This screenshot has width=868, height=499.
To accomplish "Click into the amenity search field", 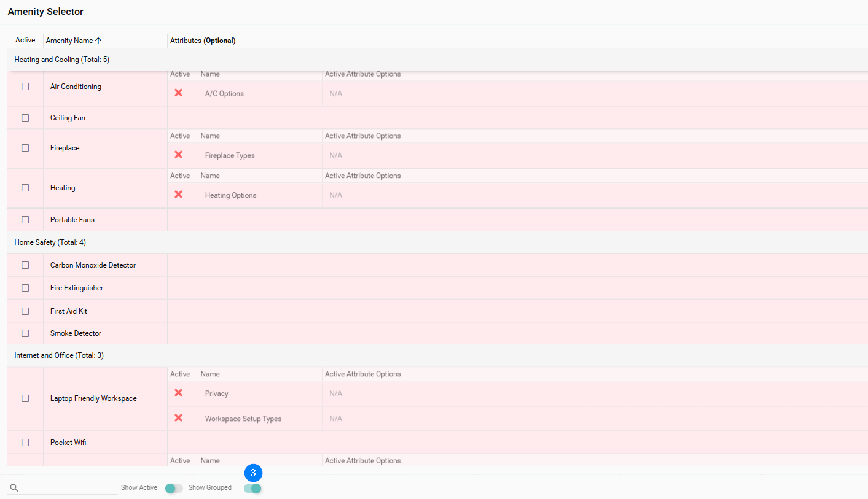I will 68,488.
